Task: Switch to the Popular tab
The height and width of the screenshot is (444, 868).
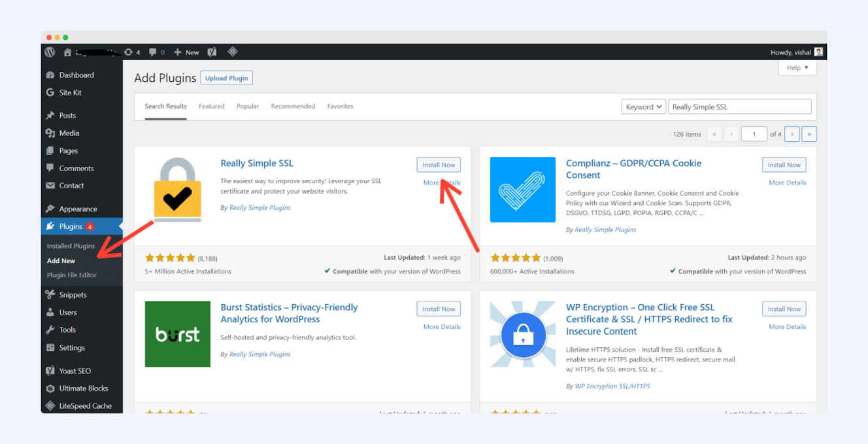Action: click(x=248, y=106)
